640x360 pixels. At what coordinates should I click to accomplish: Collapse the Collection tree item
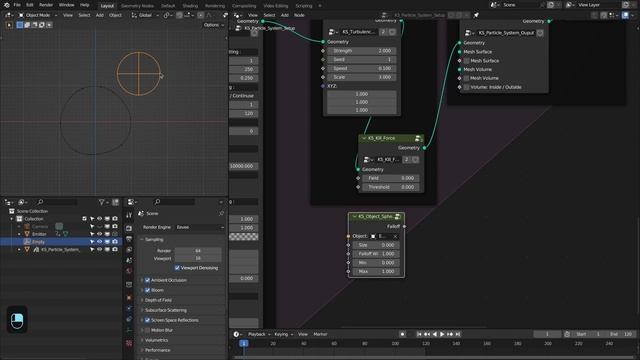12,219
